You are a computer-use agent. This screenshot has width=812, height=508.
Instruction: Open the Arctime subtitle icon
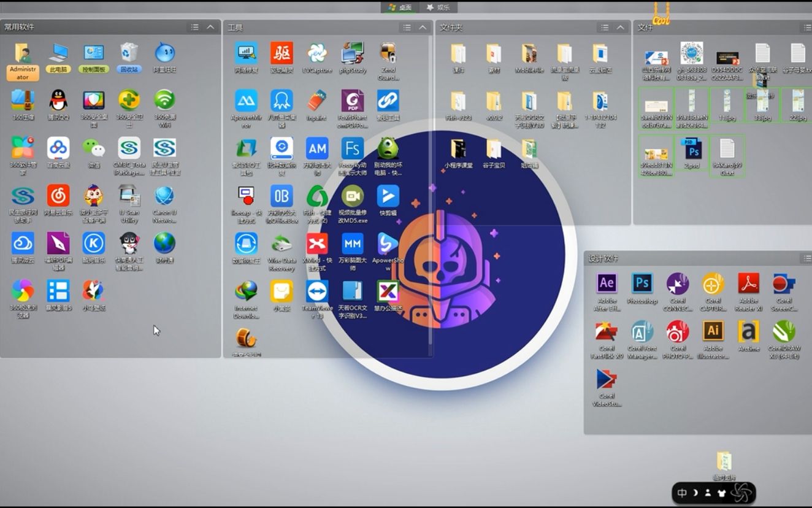749,331
